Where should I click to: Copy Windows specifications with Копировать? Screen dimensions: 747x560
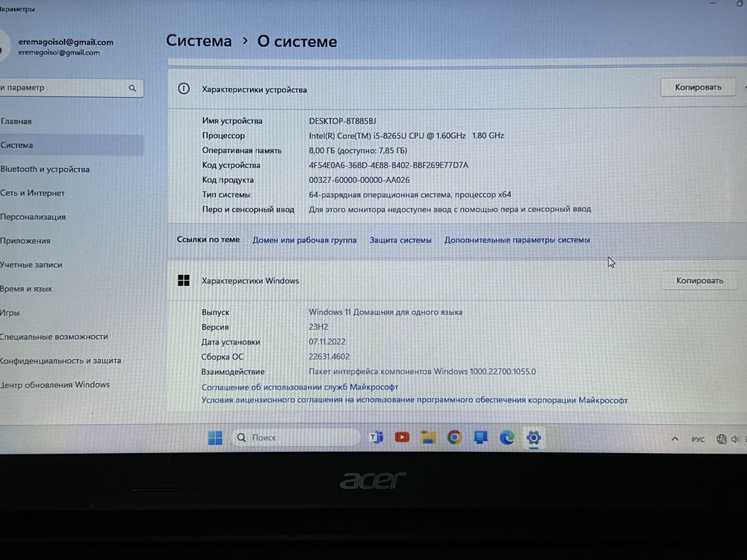pos(699,281)
